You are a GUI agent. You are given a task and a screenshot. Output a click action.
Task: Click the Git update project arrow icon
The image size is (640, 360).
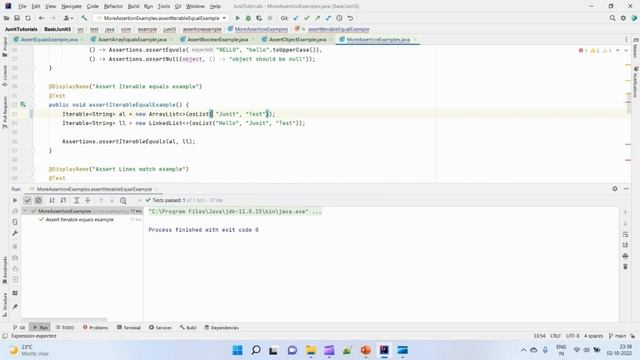click(296, 18)
